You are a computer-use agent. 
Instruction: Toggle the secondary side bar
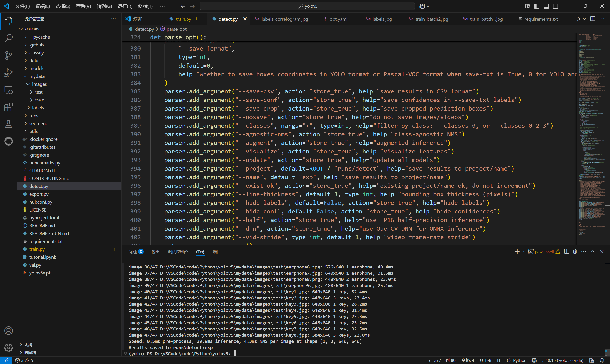pyautogui.click(x=555, y=6)
